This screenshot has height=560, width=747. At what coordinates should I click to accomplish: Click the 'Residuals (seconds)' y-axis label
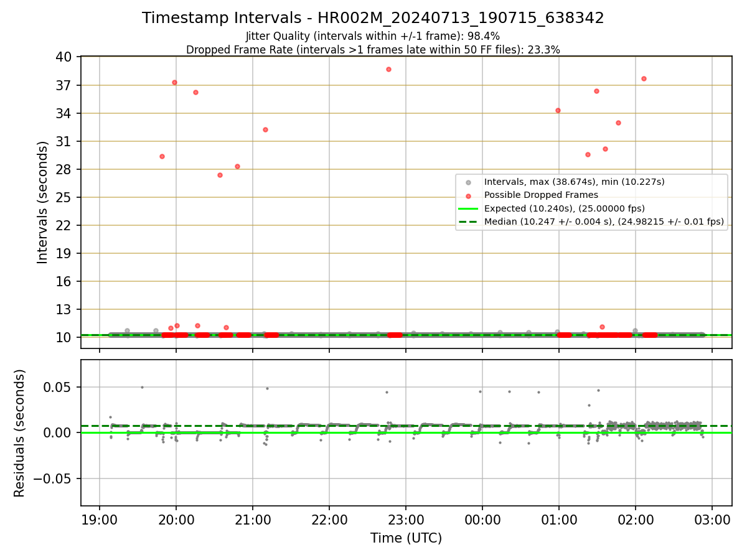point(20,433)
